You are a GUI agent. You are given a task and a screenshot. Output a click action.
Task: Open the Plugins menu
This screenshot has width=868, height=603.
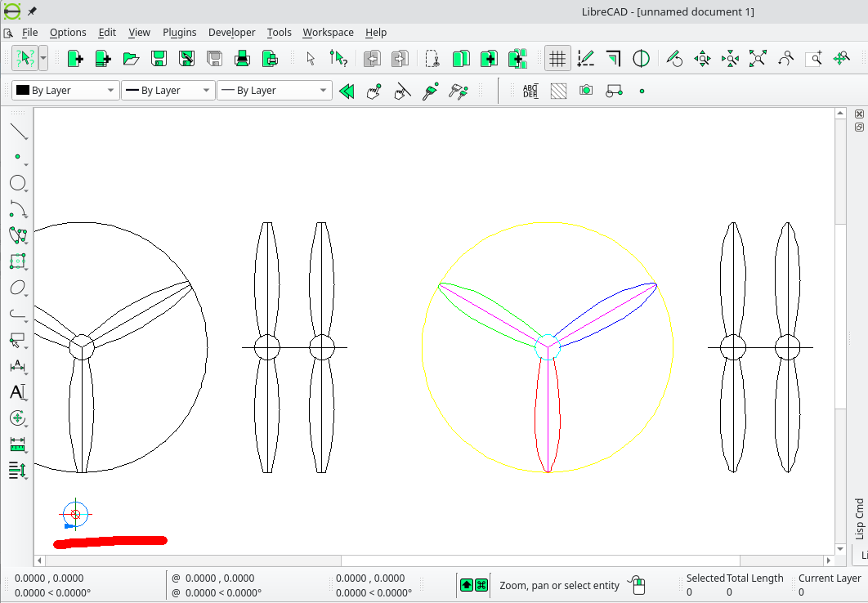pos(179,33)
